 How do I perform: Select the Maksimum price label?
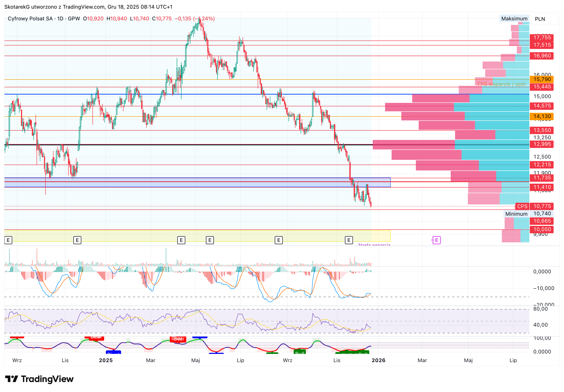coord(514,19)
